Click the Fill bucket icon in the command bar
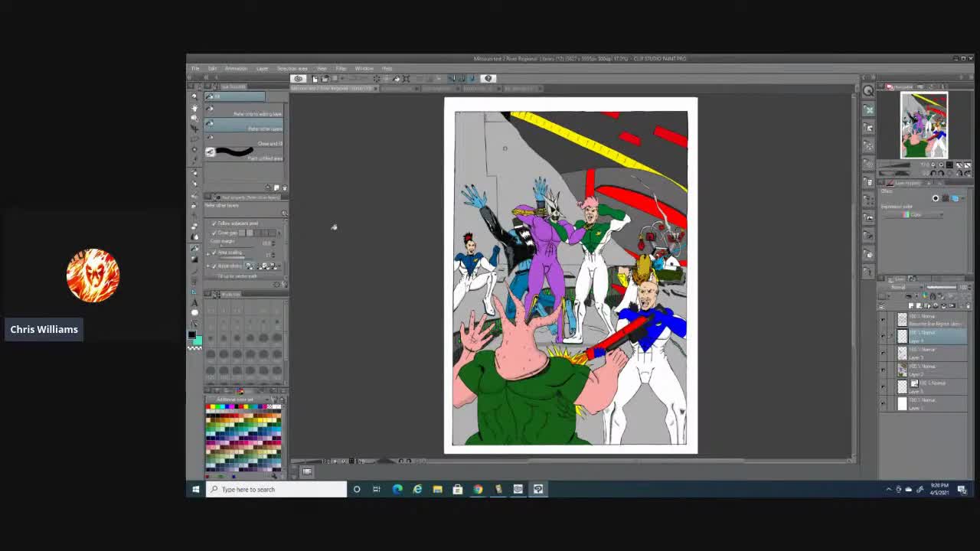Viewport: 980px width, 551px height. tap(396, 78)
